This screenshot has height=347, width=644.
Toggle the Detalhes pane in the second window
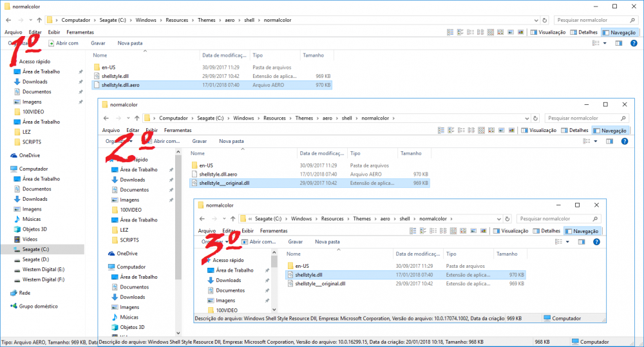[574, 130]
